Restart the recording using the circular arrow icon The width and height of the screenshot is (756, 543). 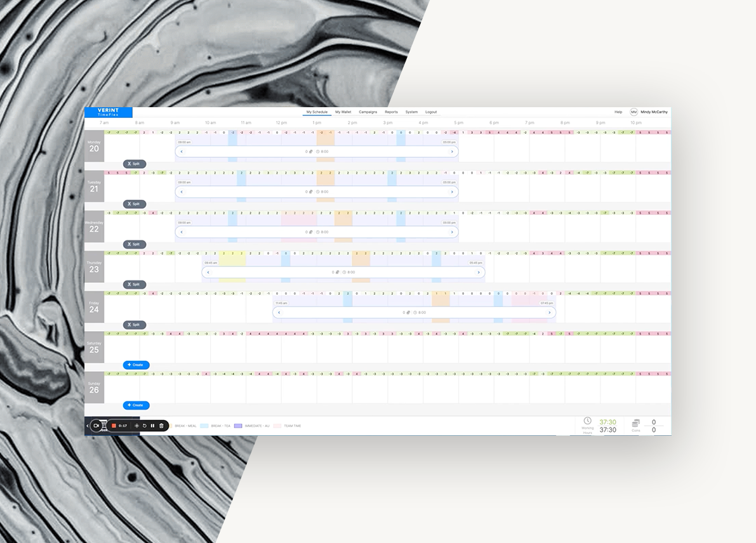(x=145, y=426)
